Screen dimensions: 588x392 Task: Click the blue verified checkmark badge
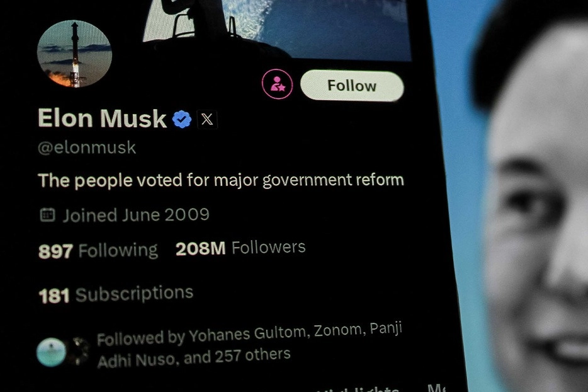coord(182,119)
